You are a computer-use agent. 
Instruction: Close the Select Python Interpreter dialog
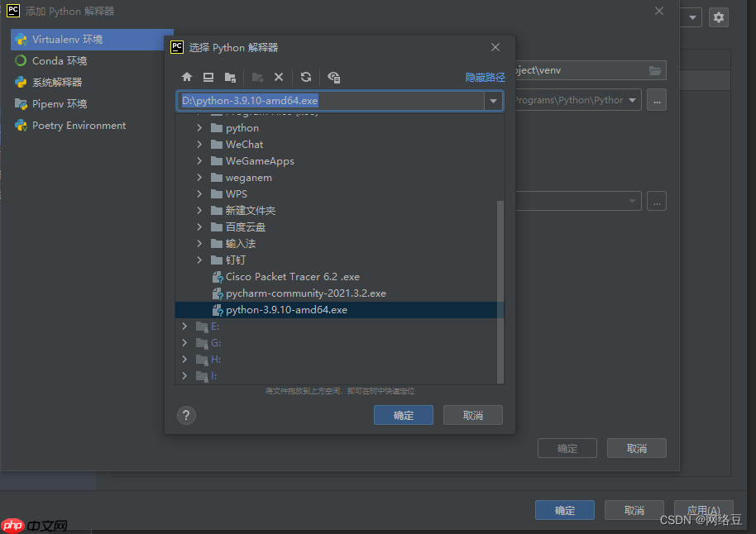coord(495,47)
